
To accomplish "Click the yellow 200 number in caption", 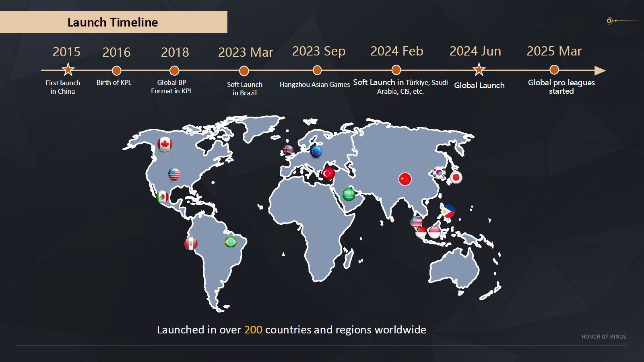I will pos(253,330).
